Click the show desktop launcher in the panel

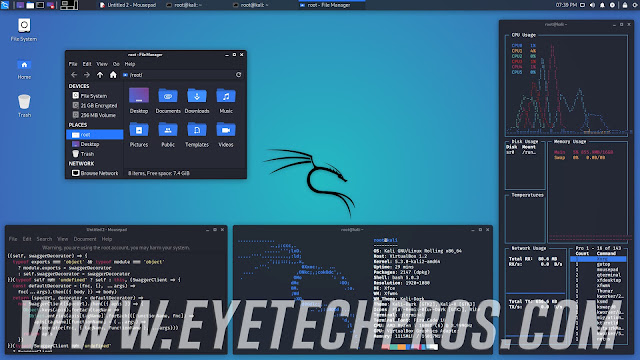pos(20,5)
